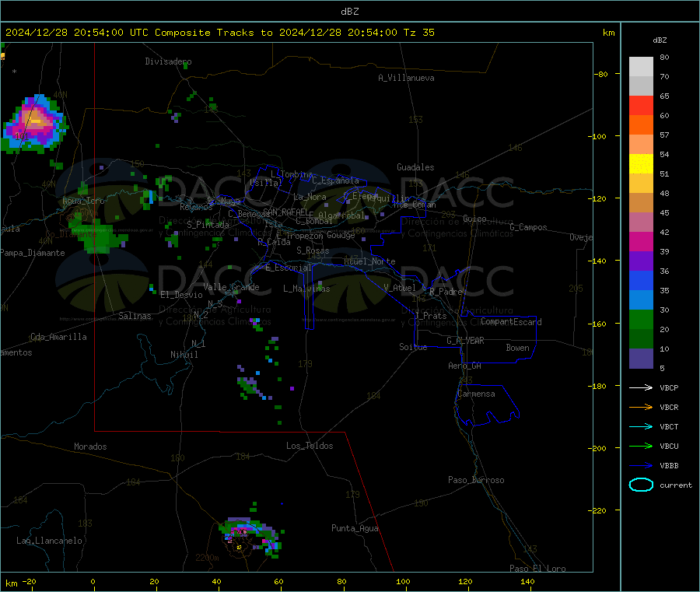Click the 'dBZ' title at the top
The image size is (700, 592).
349,11
